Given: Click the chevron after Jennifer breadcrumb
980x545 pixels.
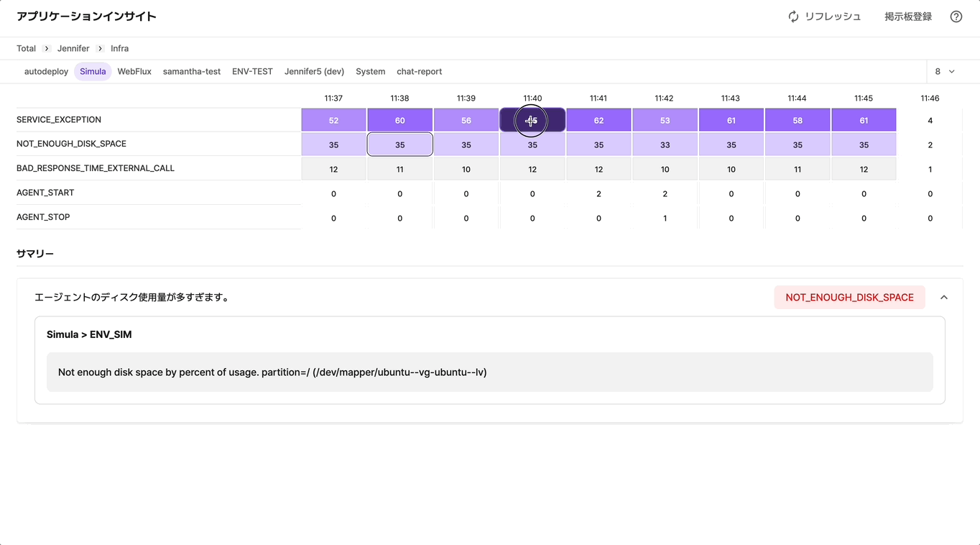Looking at the screenshot, I should pyautogui.click(x=100, y=49).
